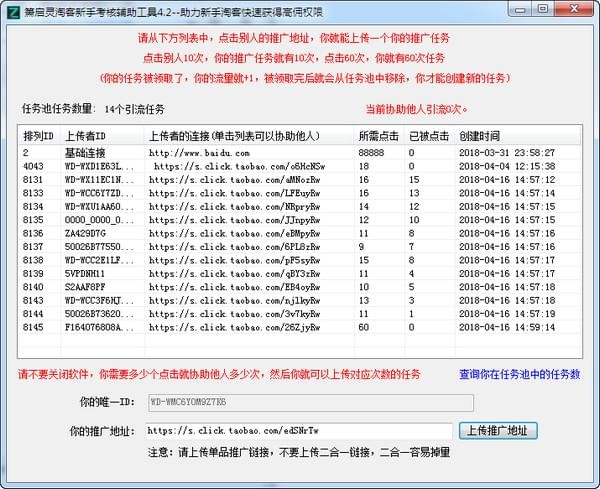Click link ending eBMpyRw

tap(235, 233)
